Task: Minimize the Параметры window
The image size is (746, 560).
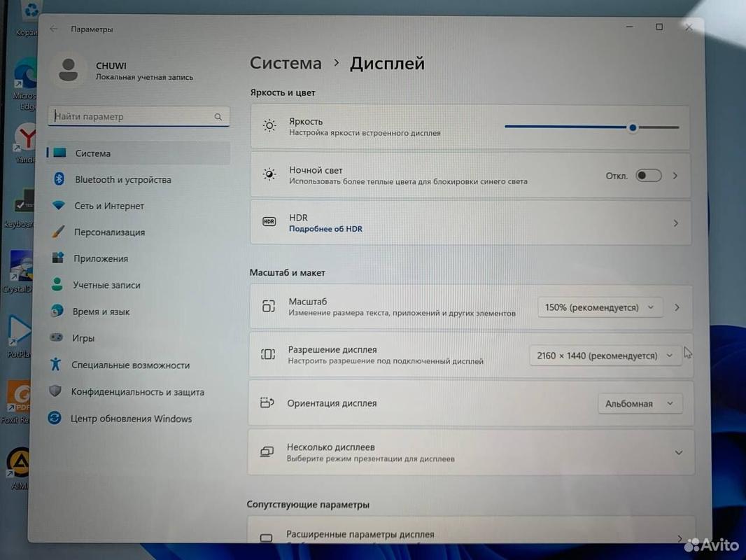Action: (629, 27)
